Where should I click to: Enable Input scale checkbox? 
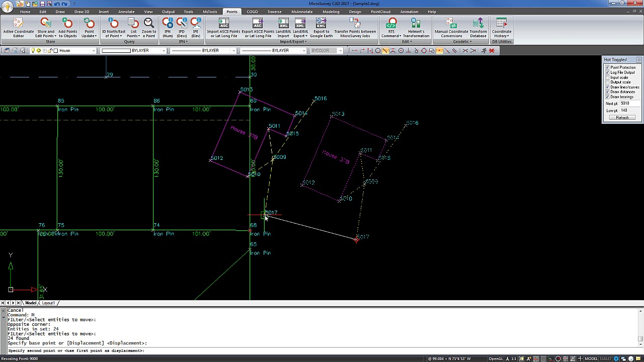(607, 77)
